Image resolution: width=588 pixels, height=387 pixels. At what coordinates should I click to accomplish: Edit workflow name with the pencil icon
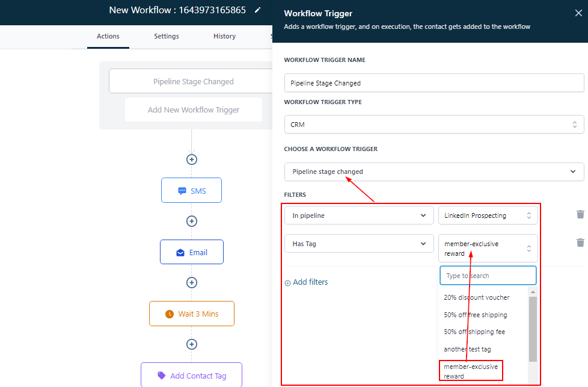257,10
